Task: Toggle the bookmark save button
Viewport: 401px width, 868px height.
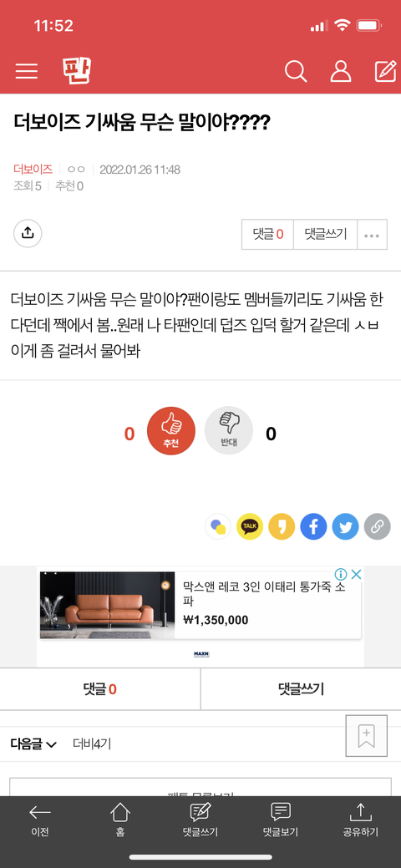Action: click(x=366, y=736)
